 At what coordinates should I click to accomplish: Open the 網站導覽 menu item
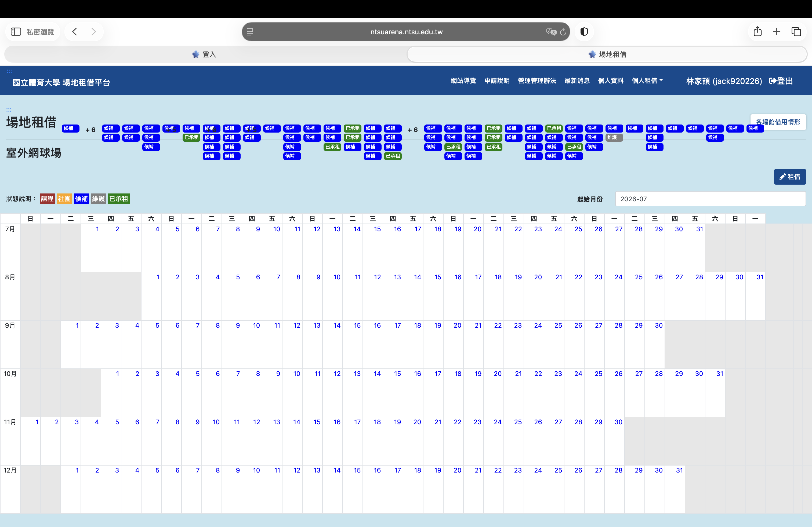463,81
